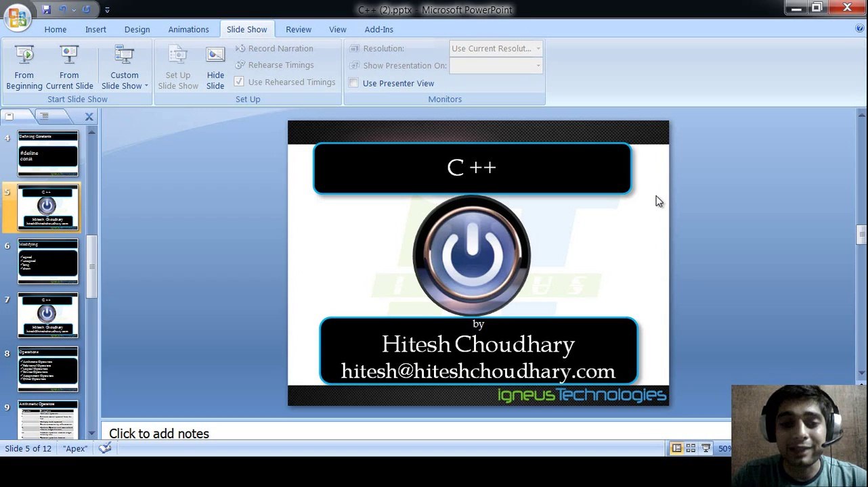The width and height of the screenshot is (868, 487).
Task: Click Rehearse Timings button
Action: [274, 65]
